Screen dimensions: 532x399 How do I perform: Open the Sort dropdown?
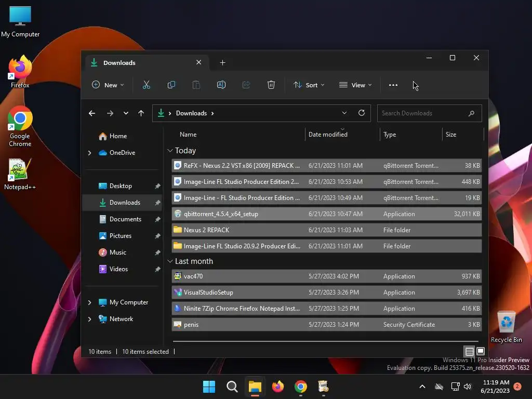[309, 85]
